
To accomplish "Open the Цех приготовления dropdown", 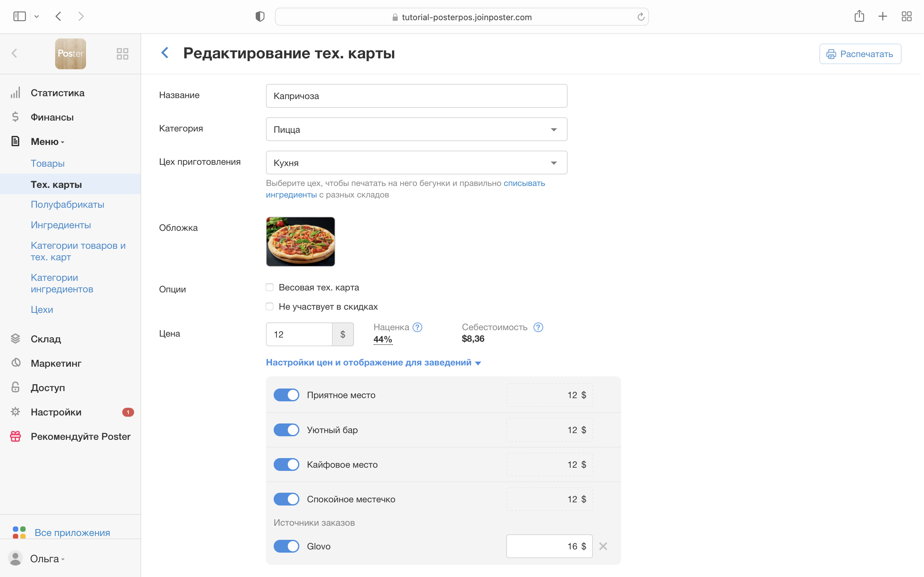I will click(x=416, y=163).
